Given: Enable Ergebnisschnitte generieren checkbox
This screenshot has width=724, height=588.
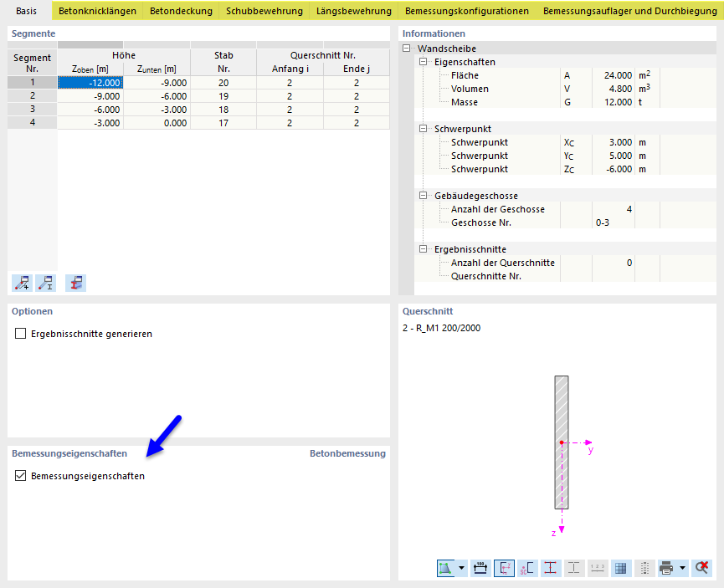Looking at the screenshot, I should [20, 333].
